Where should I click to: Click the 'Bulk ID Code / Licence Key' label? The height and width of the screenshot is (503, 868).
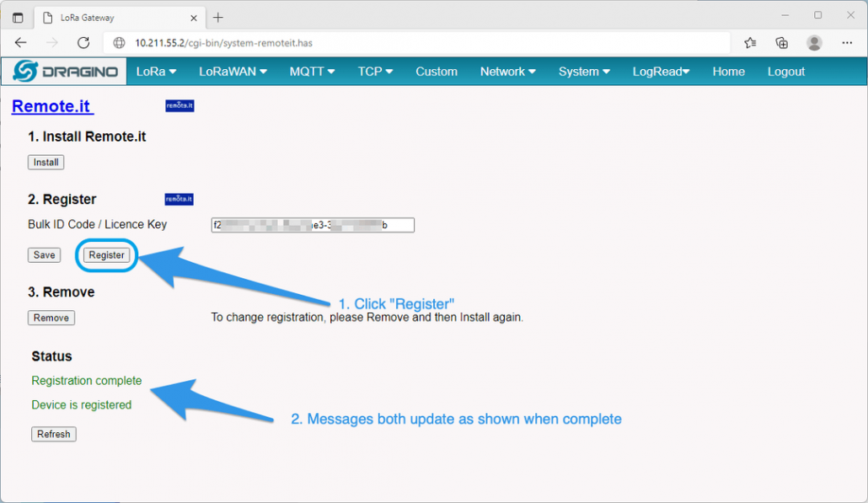coord(98,225)
